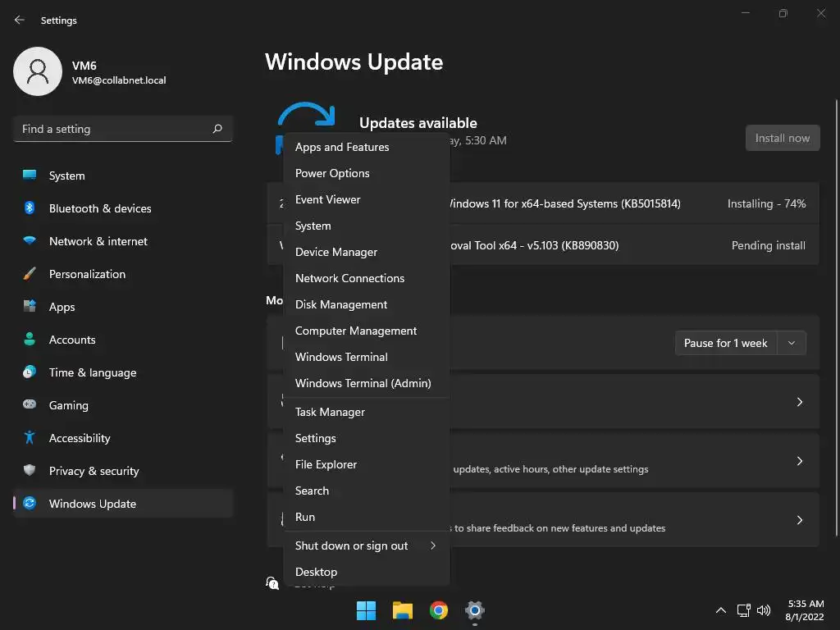Launch Windows Terminal (Admin)
This screenshot has width=840, height=630.
[367, 383]
